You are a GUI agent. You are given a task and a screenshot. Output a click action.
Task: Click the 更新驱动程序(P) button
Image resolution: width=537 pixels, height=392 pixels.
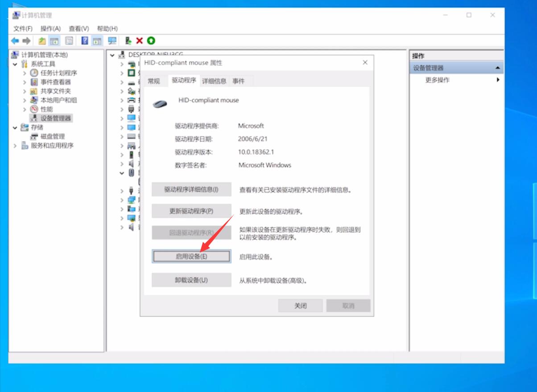191,211
